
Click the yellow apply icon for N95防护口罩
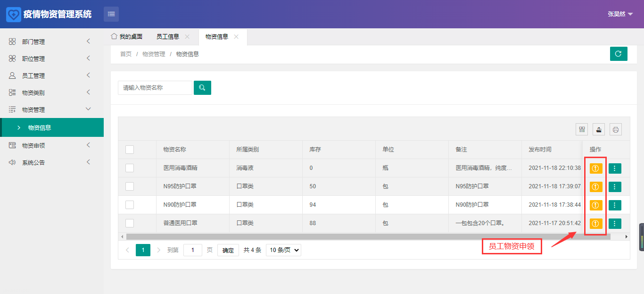(596, 187)
